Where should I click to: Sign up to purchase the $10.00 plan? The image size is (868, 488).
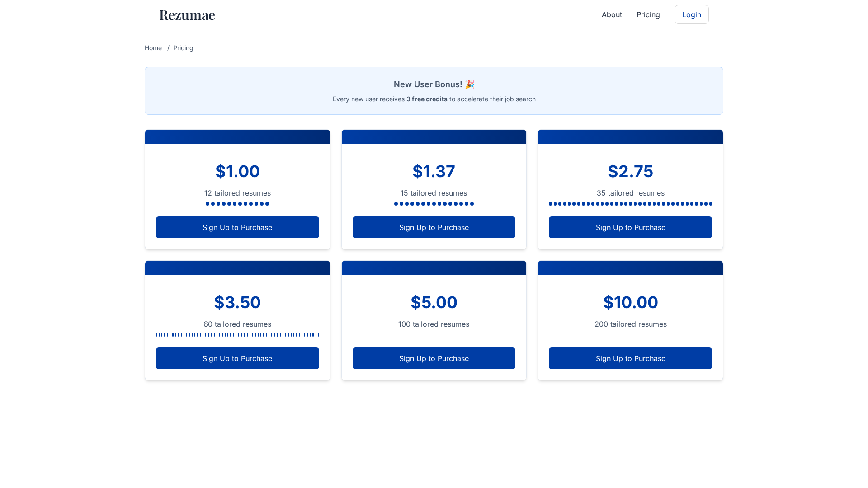point(630,358)
